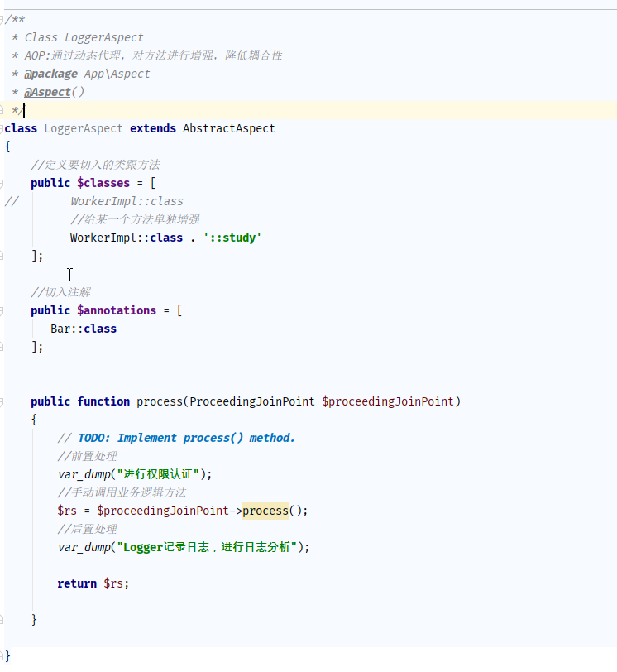This screenshot has width=617, height=672.
Task: Click the '$classes' property name
Action: (x=103, y=183)
